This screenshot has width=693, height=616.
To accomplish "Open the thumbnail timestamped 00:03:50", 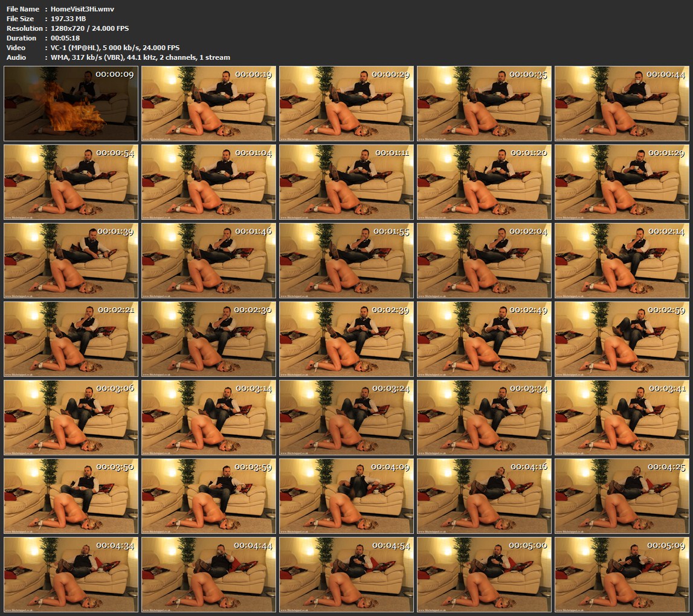I will point(71,496).
